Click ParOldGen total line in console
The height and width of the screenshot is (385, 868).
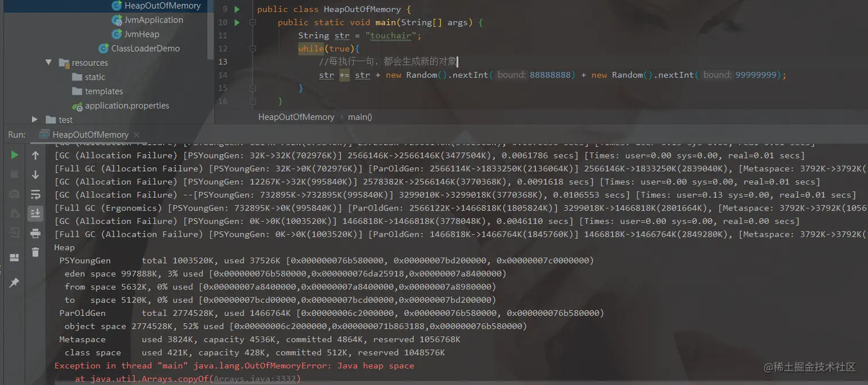point(332,313)
